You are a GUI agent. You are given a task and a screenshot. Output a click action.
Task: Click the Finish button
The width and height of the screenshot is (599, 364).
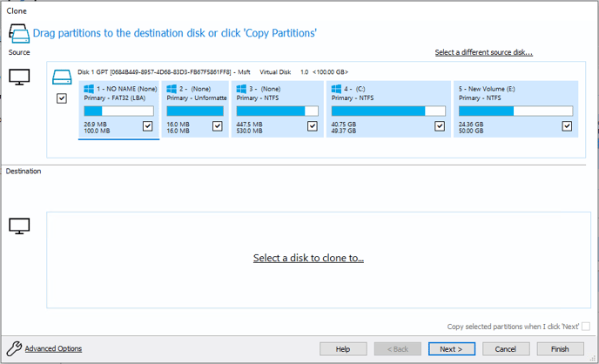coord(560,348)
